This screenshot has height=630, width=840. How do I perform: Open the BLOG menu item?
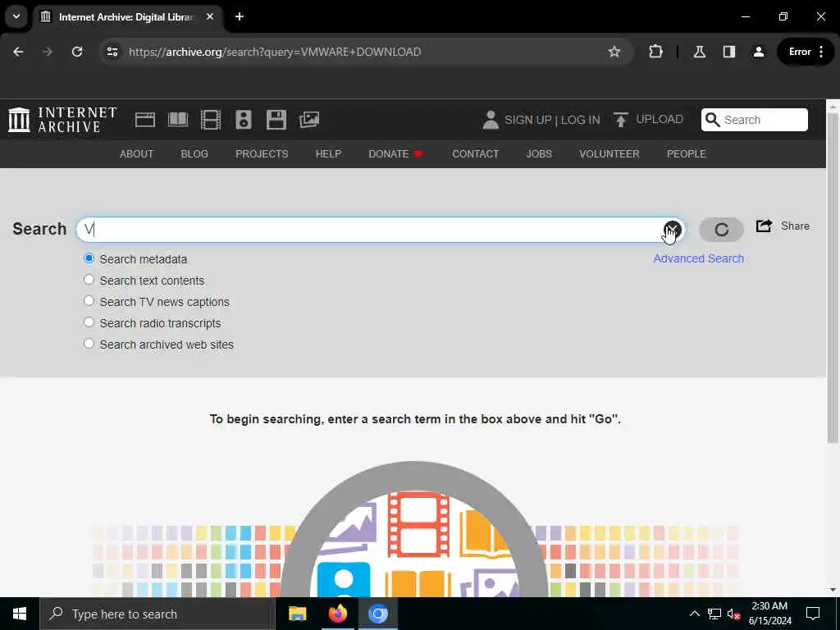[x=194, y=153]
